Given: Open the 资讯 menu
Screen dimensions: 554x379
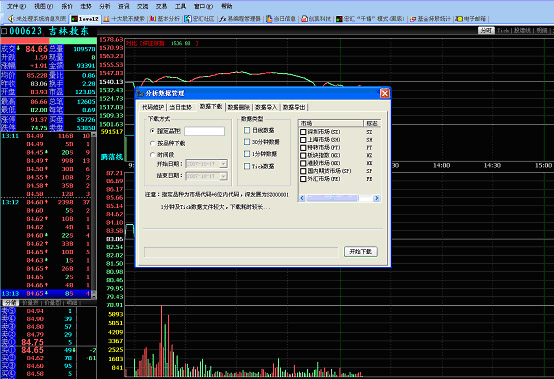Looking at the screenshot, I should [x=124, y=6].
